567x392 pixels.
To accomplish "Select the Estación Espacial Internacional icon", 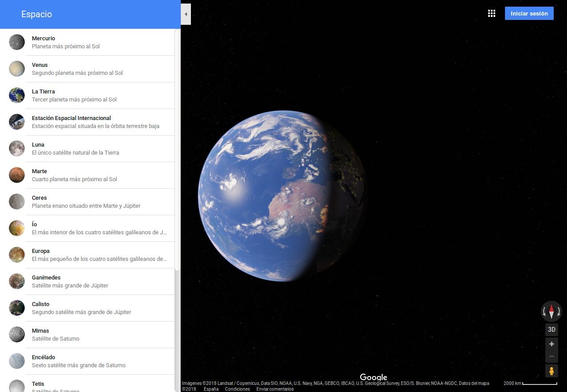I will click(x=17, y=122).
